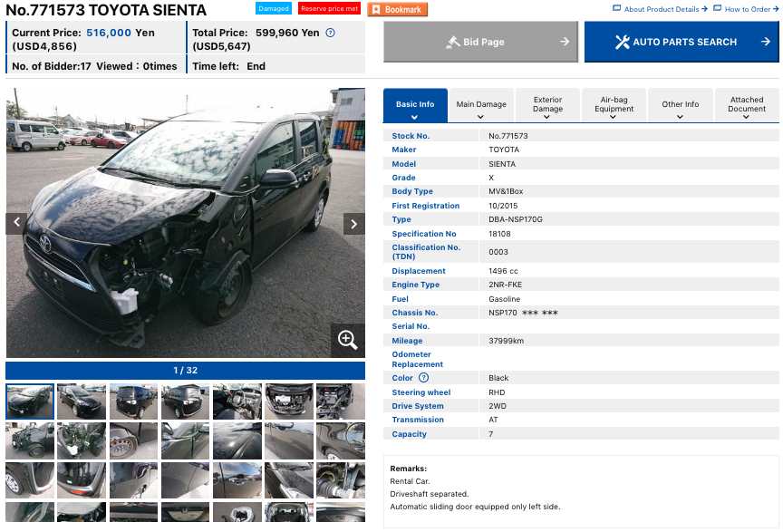Expand the Main Damage tab chevron
The image size is (783, 532).
click(480, 117)
